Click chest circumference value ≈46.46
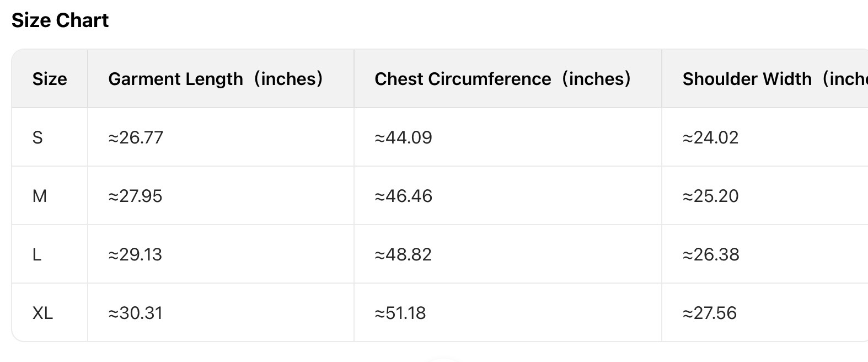Viewport: 868px width, 362px height. coord(403,196)
